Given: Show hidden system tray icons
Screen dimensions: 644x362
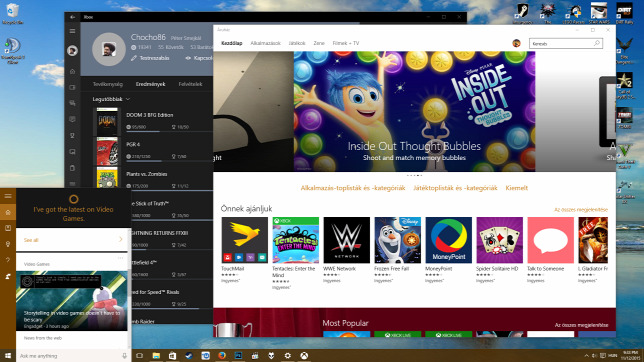Looking at the screenshot, I should (x=586, y=356).
